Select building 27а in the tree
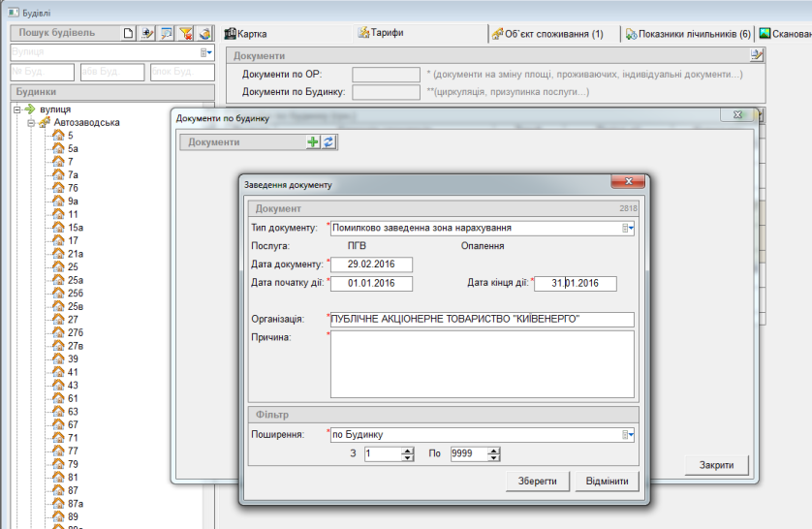Viewport: 812px width, 529px height. pyautogui.click(x=73, y=332)
